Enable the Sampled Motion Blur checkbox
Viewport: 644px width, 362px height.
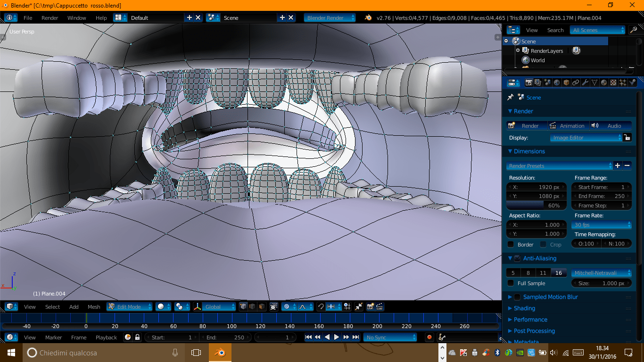[517, 297]
